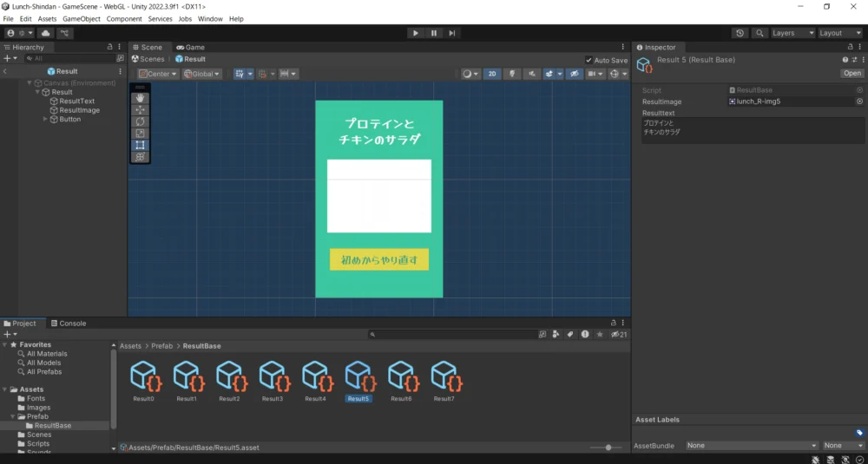This screenshot has width=868, height=464.
Task: Click auto-generate lighting status icon
Action: 845,459
